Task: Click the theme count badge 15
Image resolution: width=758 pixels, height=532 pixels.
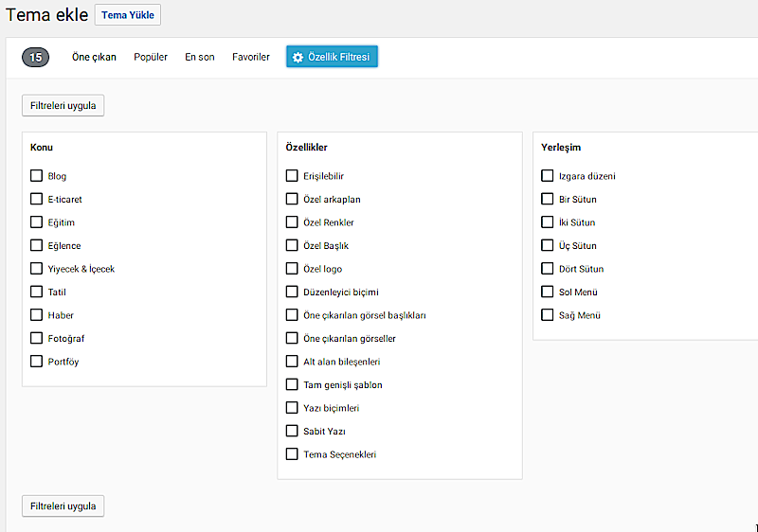Action: (35, 58)
